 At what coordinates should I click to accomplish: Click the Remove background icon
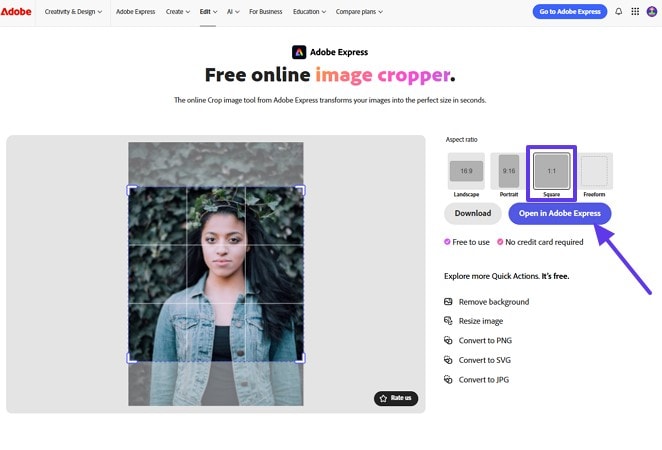pyautogui.click(x=448, y=301)
